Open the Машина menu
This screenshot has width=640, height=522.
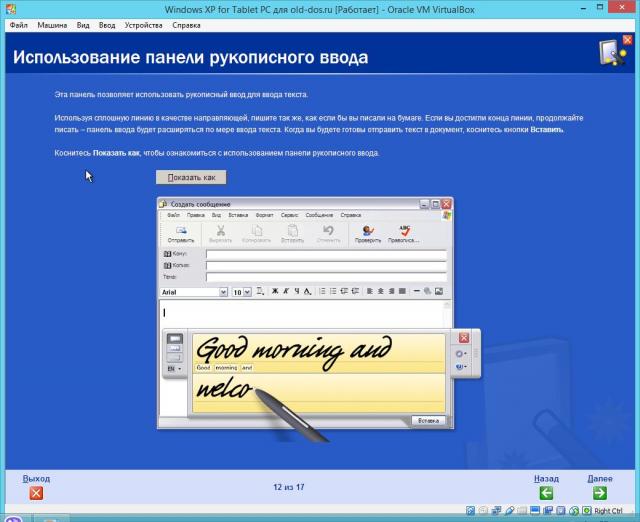coord(52,25)
